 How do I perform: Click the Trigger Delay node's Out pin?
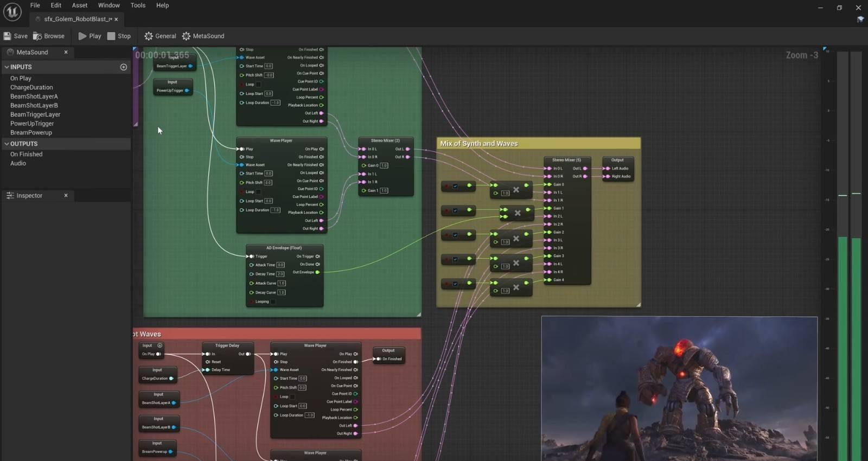point(248,354)
